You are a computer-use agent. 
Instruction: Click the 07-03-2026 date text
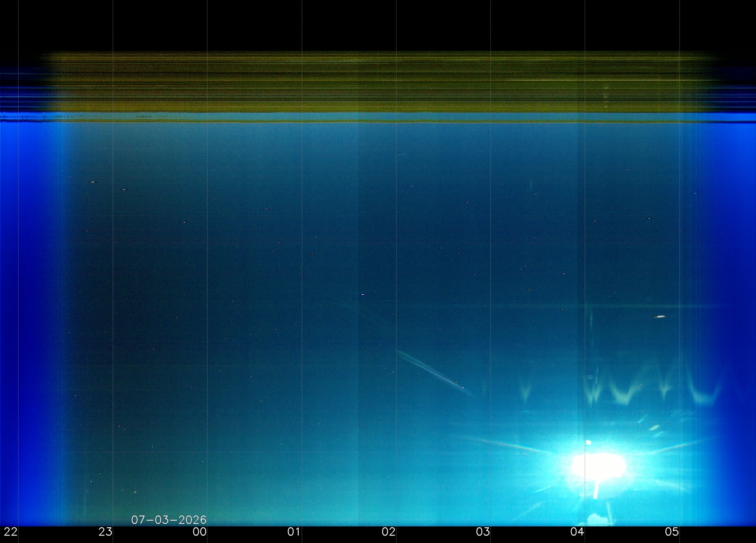169,520
